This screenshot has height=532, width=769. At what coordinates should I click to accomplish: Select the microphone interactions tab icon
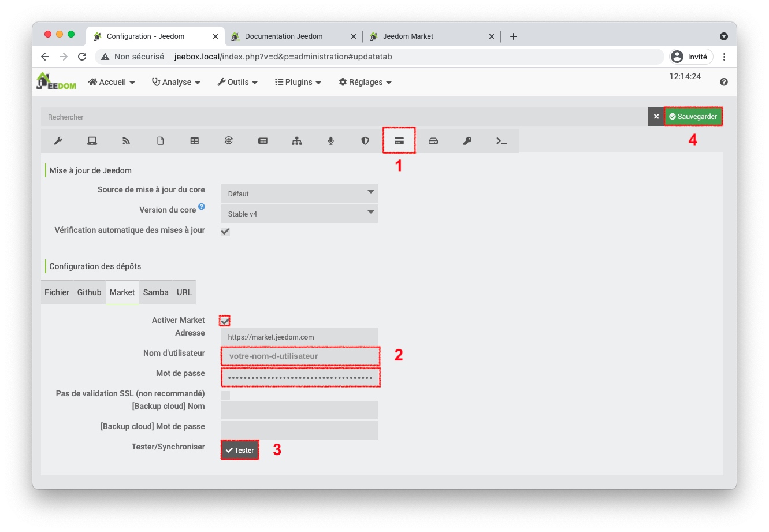click(330, 141)
